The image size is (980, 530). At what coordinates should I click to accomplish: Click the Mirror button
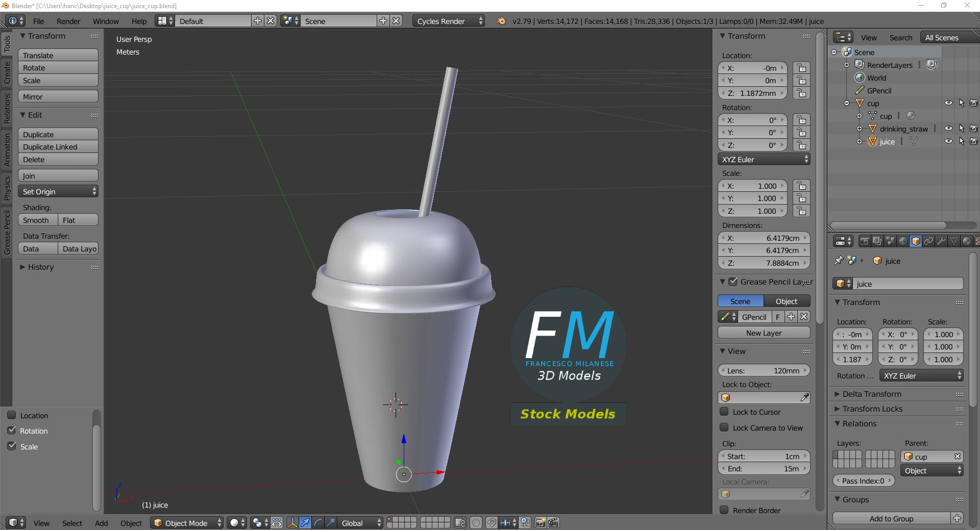(x=58, y=96)
